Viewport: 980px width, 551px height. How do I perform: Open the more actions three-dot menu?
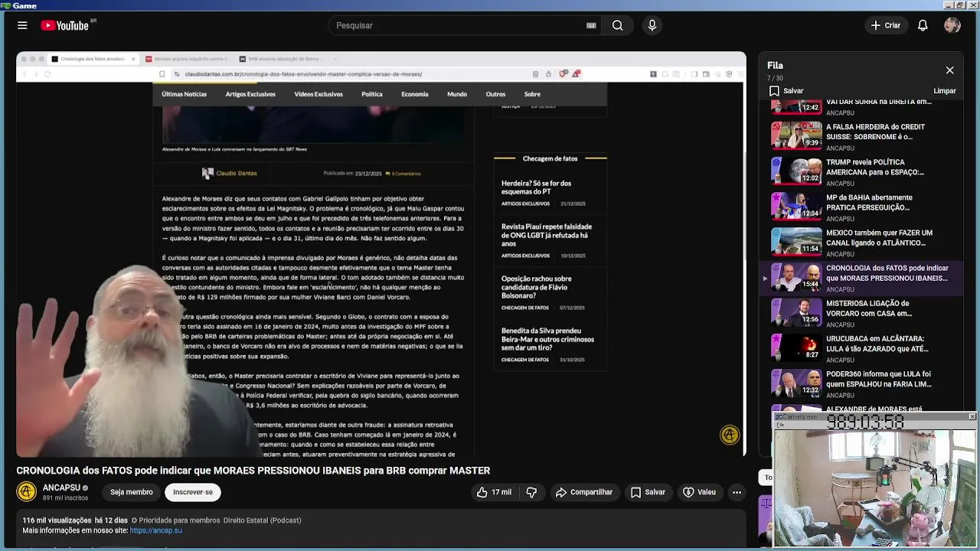pos(737,492)
